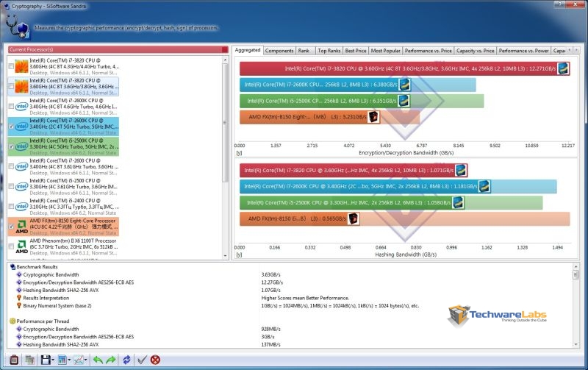588x370 pixels.
Task: Click chip icon on the 6.380GB/s bar
Action: point(404,85)
